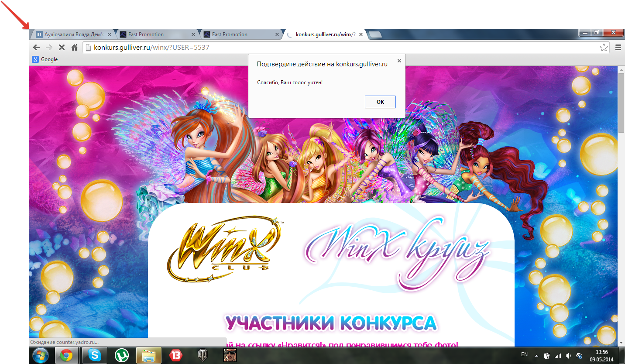Open the Chrome menu (three lines icon)

618,48
